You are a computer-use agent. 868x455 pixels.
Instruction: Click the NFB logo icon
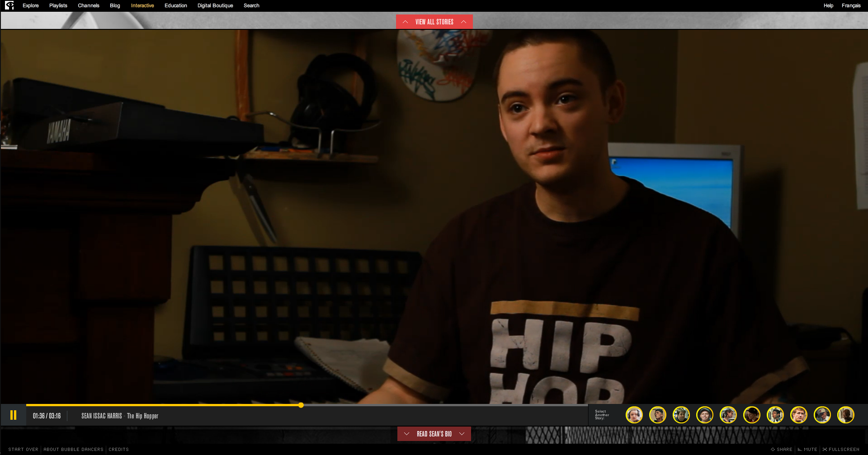click(x=9, y=5)
